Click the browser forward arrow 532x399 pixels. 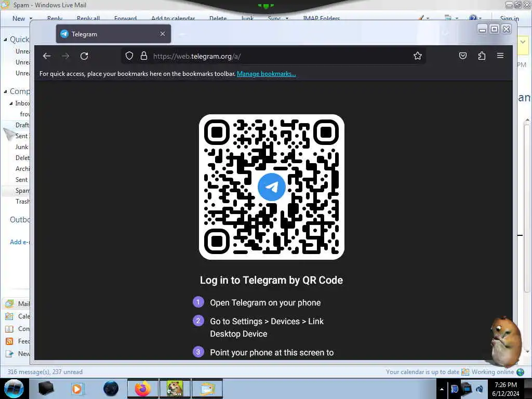coord(65,56)
